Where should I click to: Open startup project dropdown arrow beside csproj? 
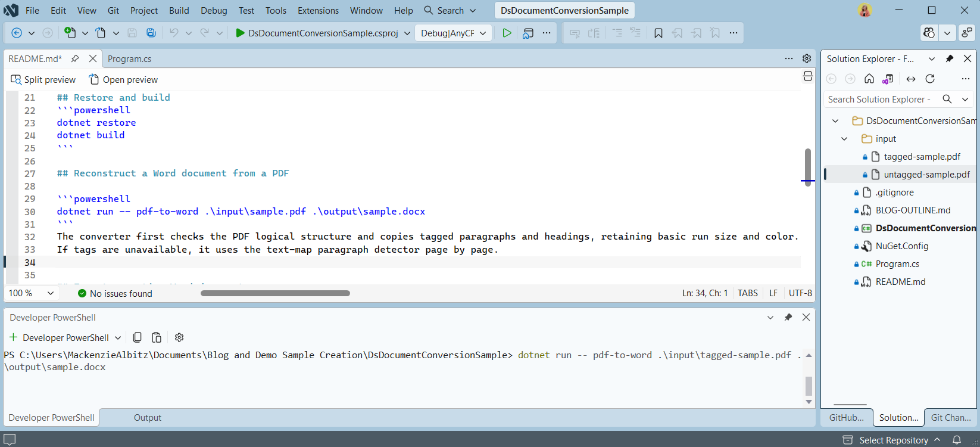[x=407, y=33]
